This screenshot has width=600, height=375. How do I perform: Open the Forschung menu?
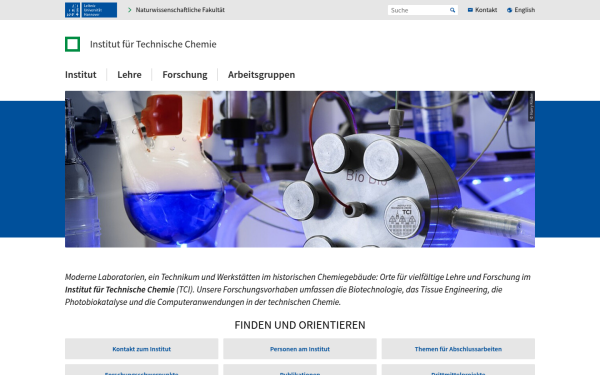pos(185,75)
